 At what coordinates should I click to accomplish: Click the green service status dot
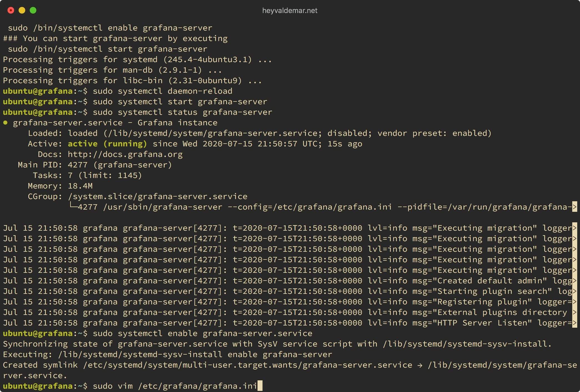pos(5,123)
